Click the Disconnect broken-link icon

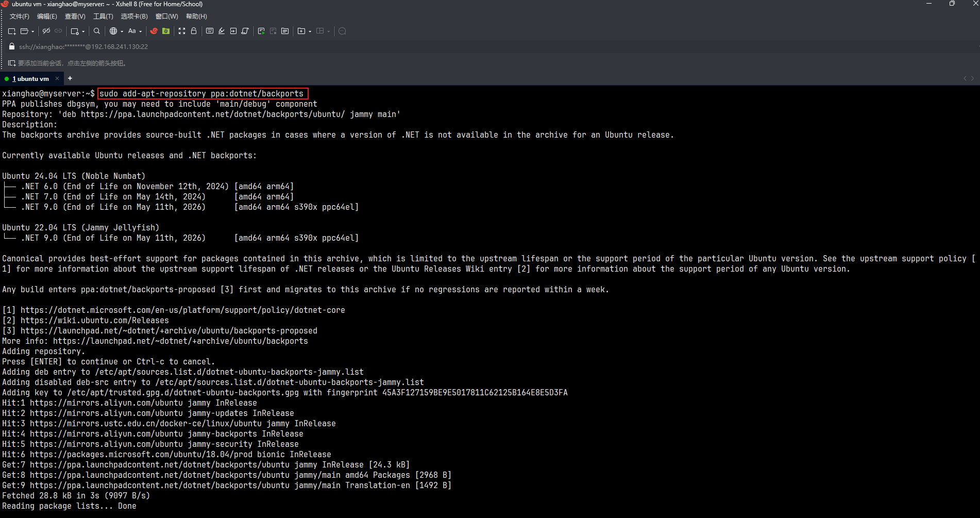46,31
